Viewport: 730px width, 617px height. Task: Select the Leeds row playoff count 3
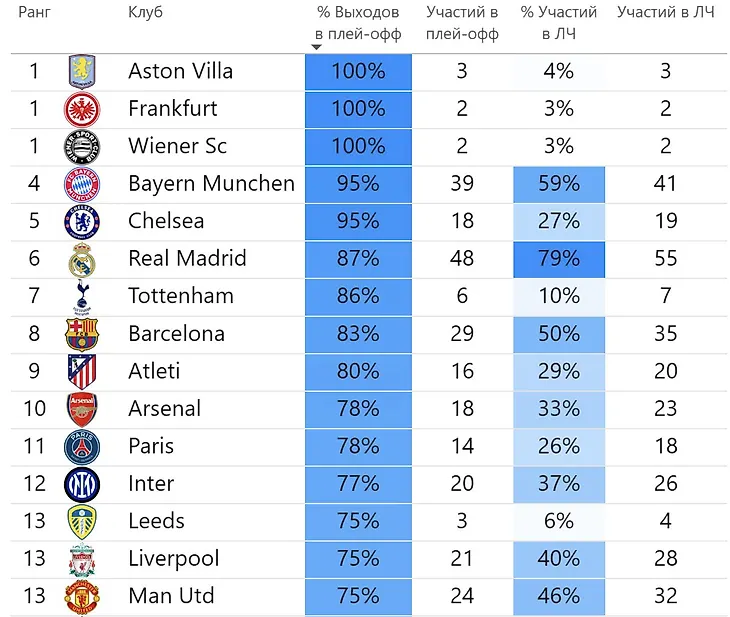click(462, 521)
